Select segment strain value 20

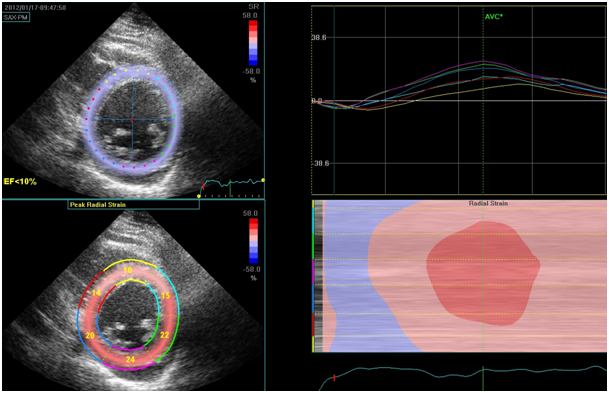(90, 336)
